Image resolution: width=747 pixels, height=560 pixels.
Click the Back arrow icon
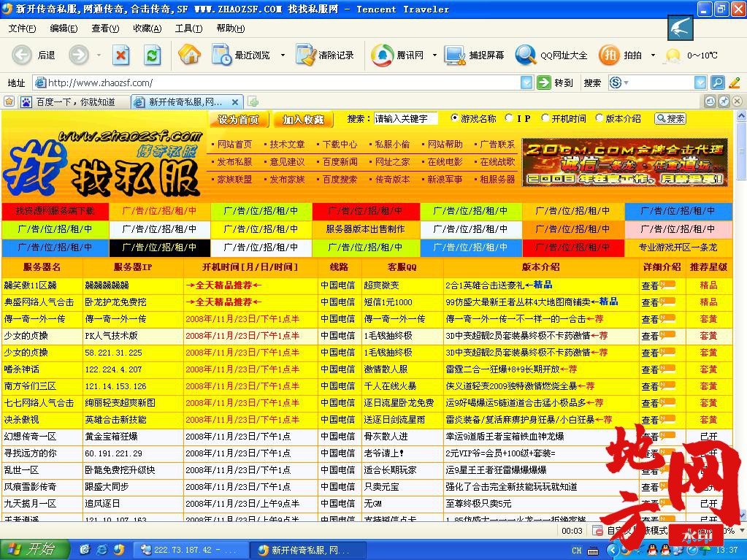(x=22, y=55)
